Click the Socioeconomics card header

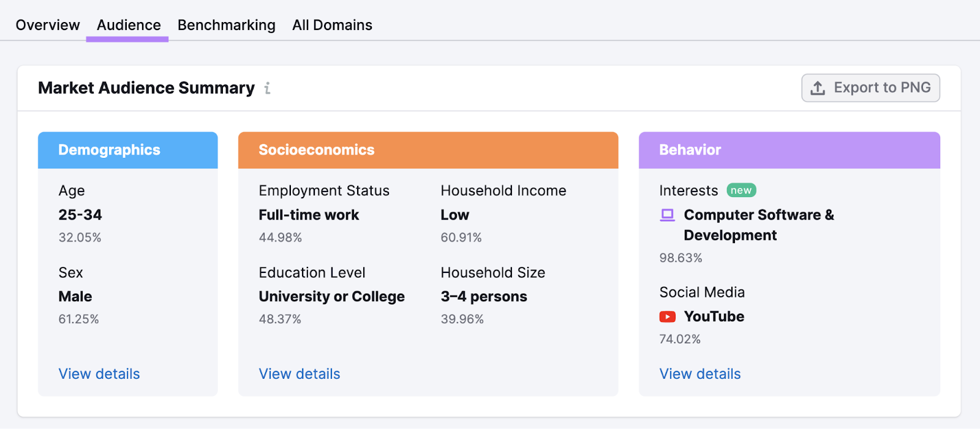point(428,150)
